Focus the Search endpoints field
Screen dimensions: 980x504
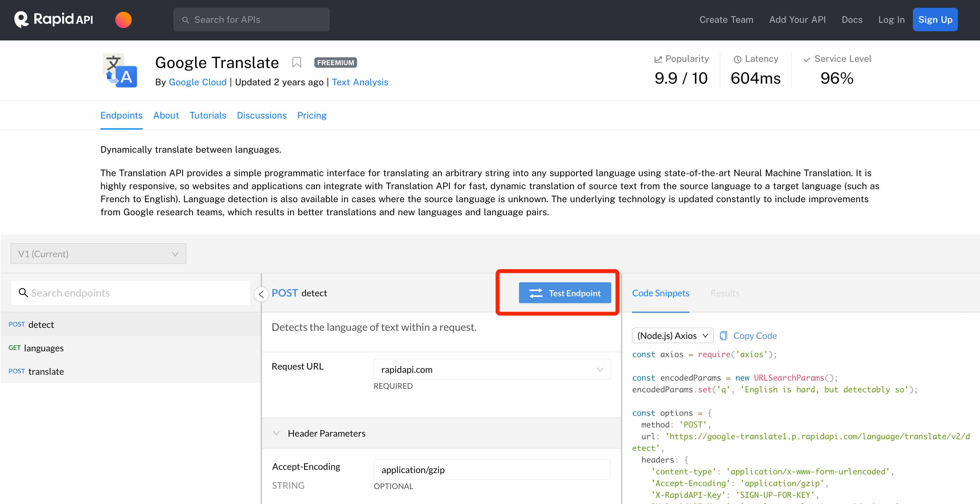click(x=131, y=293)
